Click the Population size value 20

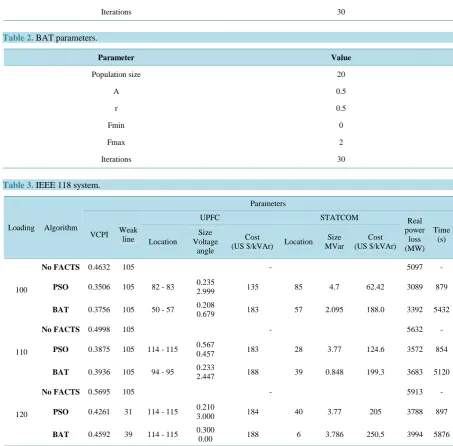click(x=341, y=74)
